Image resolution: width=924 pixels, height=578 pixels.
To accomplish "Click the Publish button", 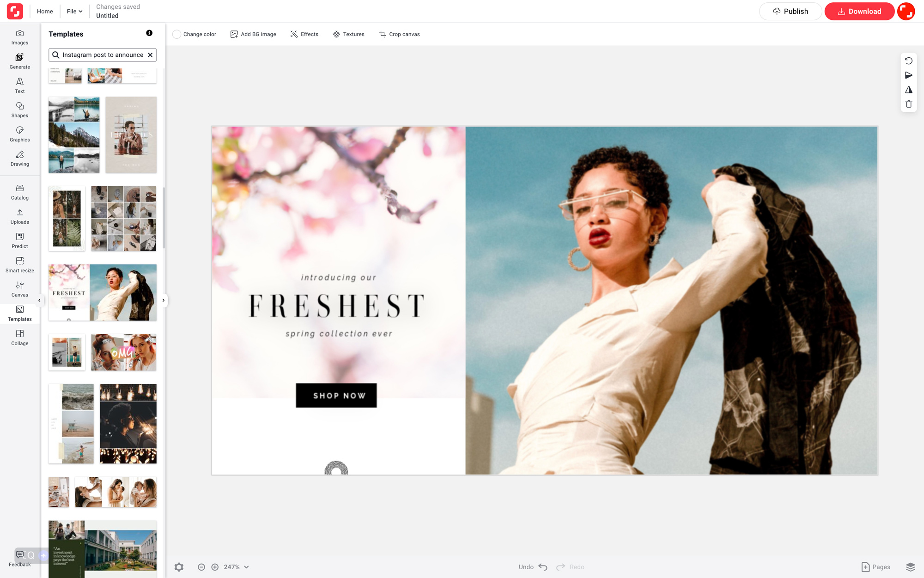I will click(x=790, y=11).
